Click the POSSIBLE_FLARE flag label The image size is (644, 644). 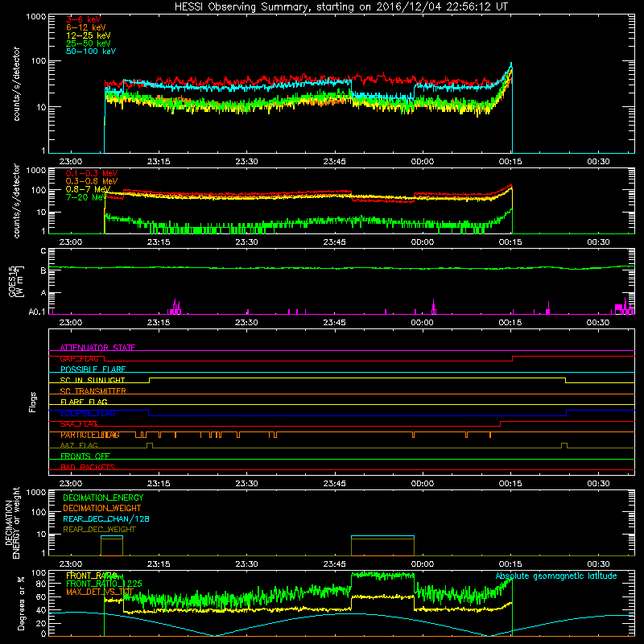coord(93,369)
